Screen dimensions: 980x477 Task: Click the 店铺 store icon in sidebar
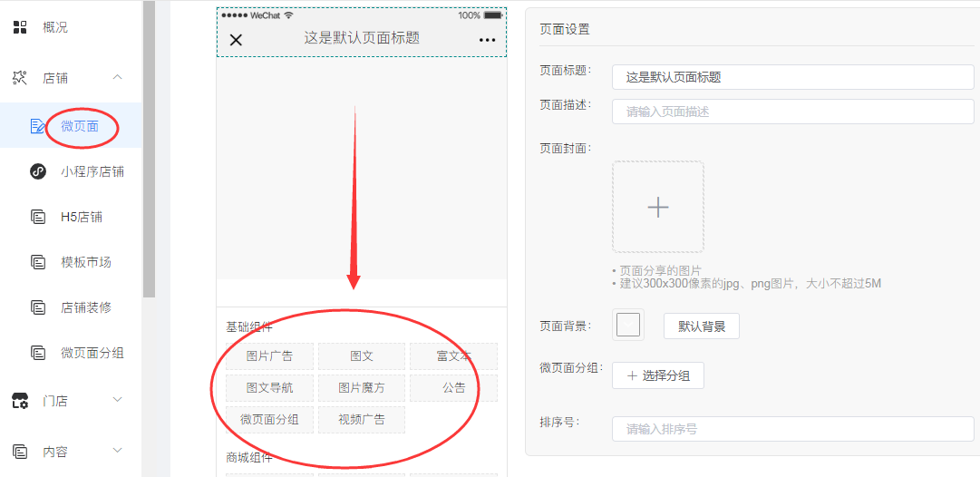coord(20,77)
